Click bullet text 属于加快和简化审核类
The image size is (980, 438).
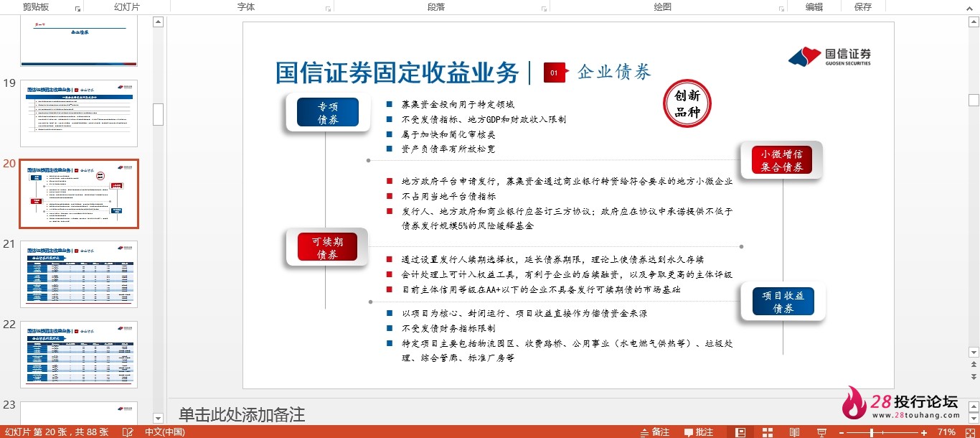(448, 134)
